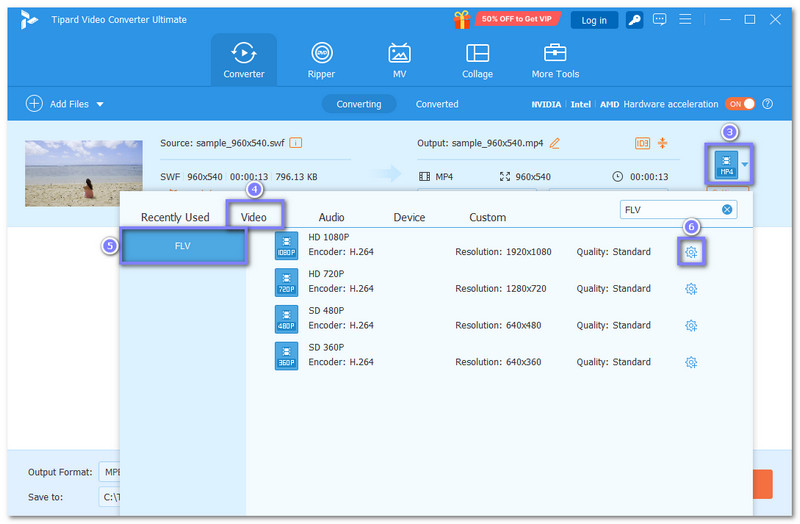Select the Custom format tab
This screenshot has height=524, width=800.
(487, 217)
